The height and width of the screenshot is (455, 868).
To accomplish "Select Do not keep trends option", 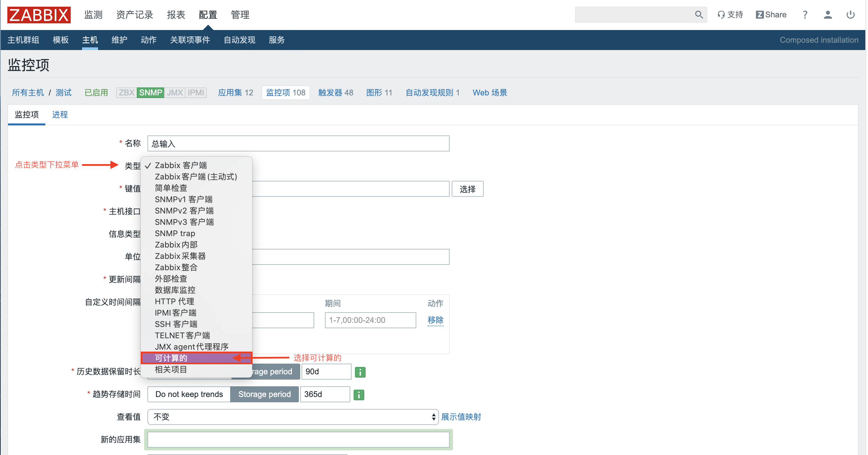I will (189, 394).
